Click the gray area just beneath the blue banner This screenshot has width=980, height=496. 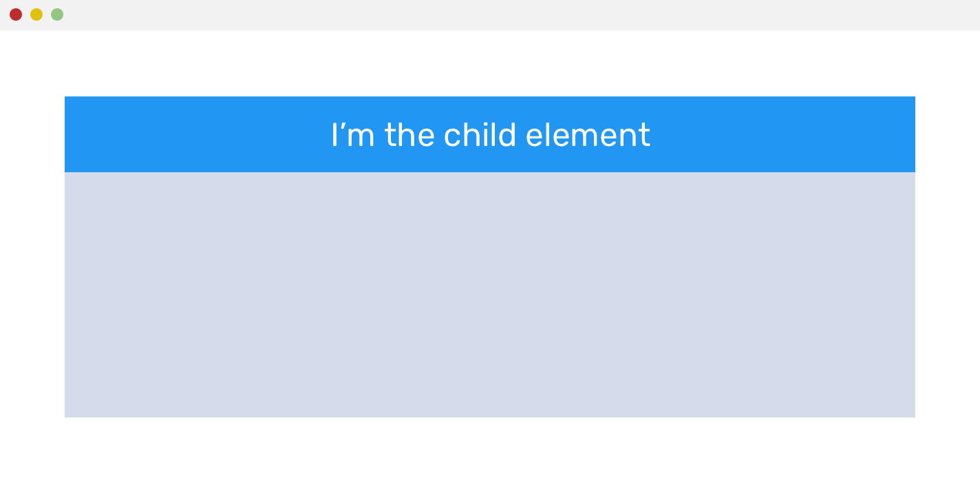[x=490, y=182]
